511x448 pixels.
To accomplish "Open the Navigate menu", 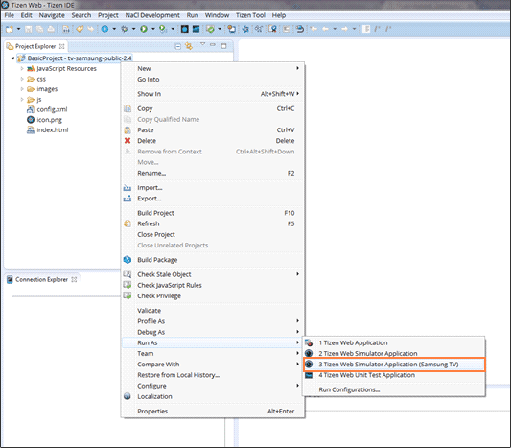I will (52, 15).
